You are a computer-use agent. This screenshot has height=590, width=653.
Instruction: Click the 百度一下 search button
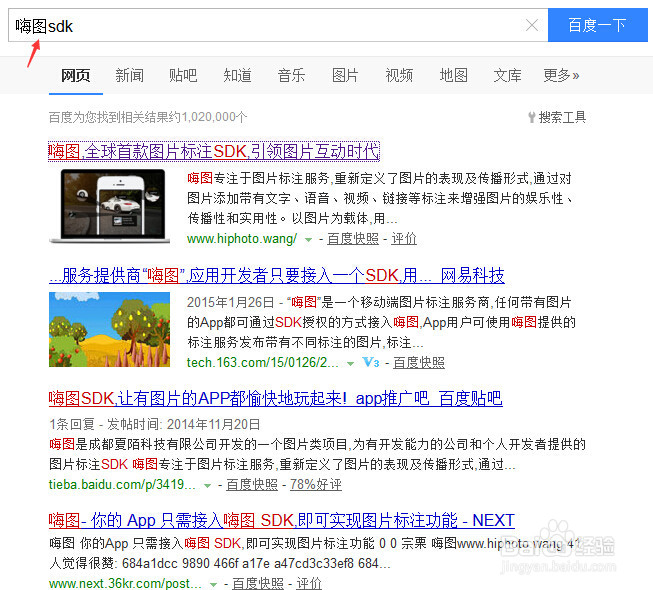point(598,25)
